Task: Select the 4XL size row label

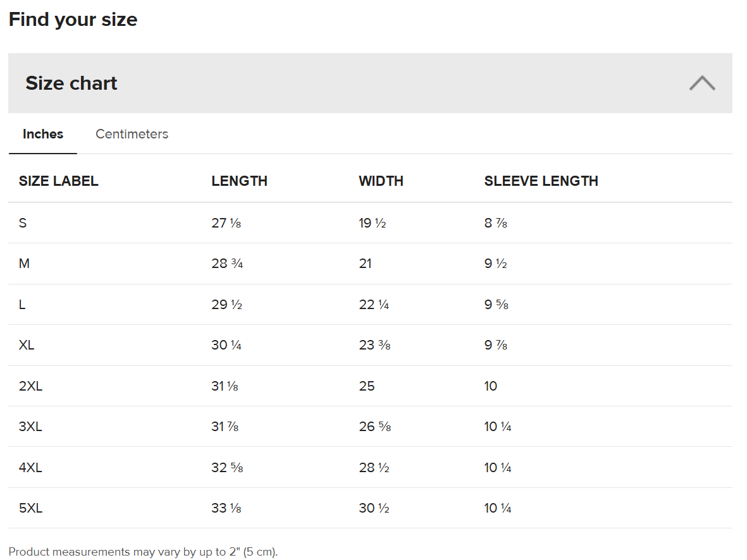Action: coord(30,467)
